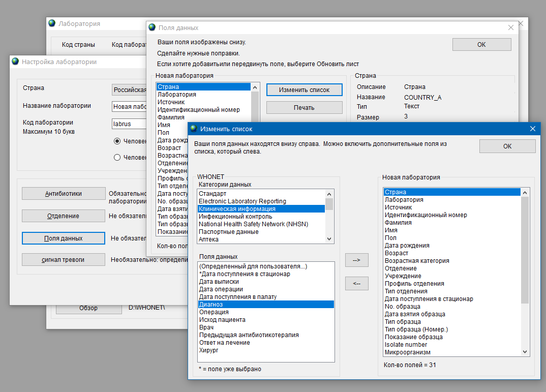
Task: Close the Изменить список dialog
Action: point(532,129)
